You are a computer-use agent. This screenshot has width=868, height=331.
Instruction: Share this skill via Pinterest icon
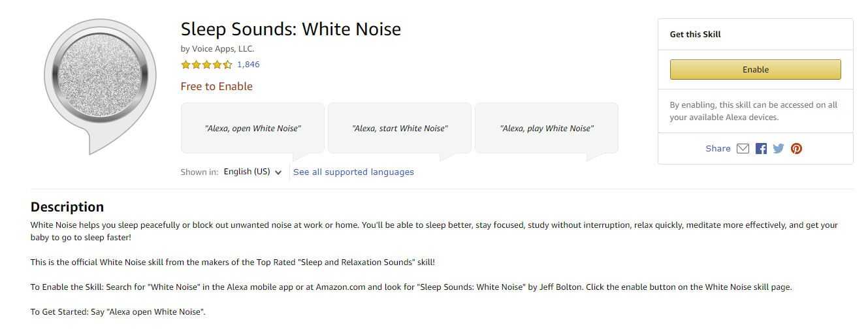(796, 148)
